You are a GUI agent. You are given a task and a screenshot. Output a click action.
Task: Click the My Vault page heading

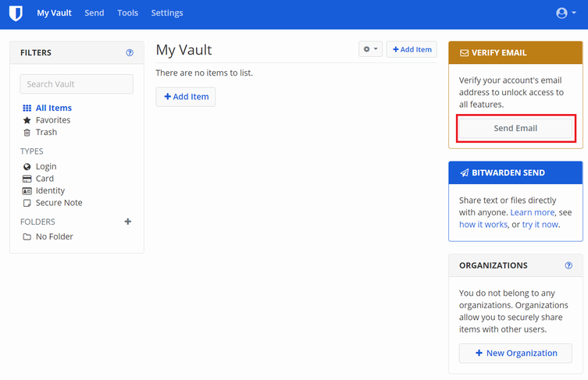184,50
